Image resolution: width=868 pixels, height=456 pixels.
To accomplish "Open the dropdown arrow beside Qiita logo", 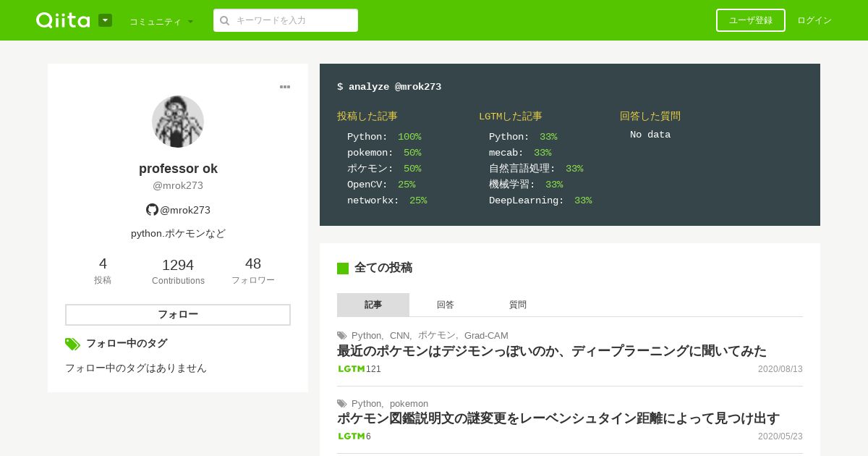I will [105, 20].
